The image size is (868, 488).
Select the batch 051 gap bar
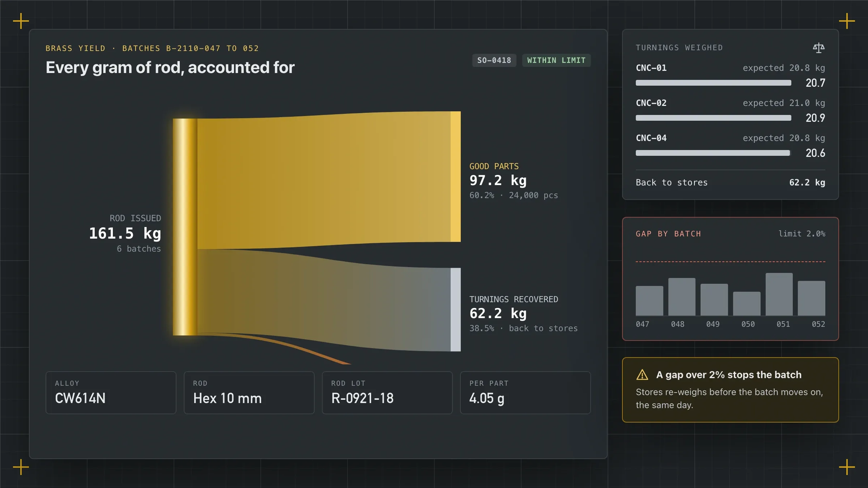pyautogui.click(x=779, y=294)
